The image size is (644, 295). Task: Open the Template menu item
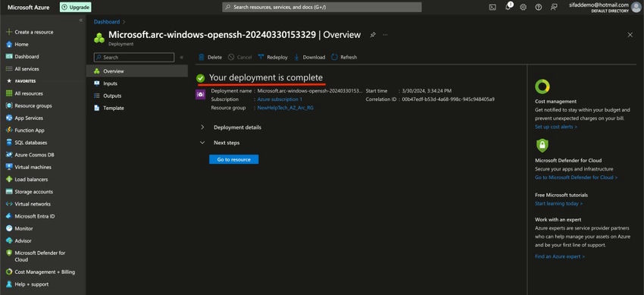(x=137, y=108)
